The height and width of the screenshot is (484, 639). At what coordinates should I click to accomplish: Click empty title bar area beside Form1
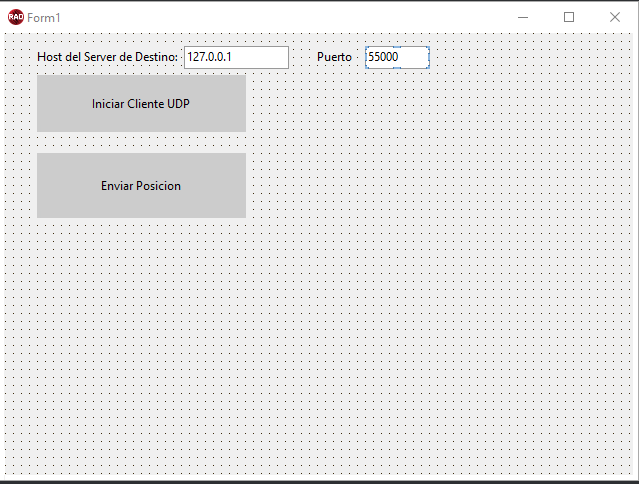pyautogui.click(x=285, y=17)
